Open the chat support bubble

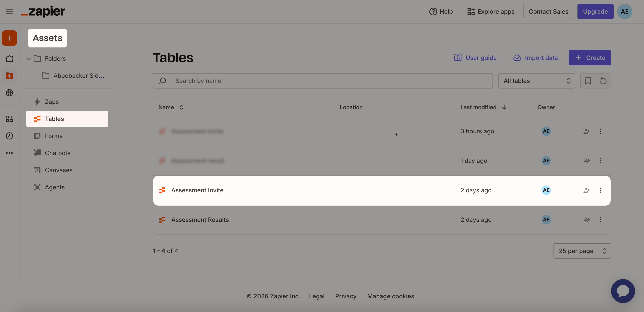point(623,291)
